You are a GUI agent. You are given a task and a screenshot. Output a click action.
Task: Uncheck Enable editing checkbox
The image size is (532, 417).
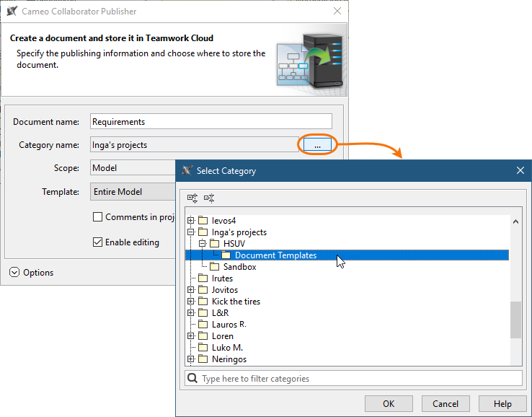tap(97, 242)
